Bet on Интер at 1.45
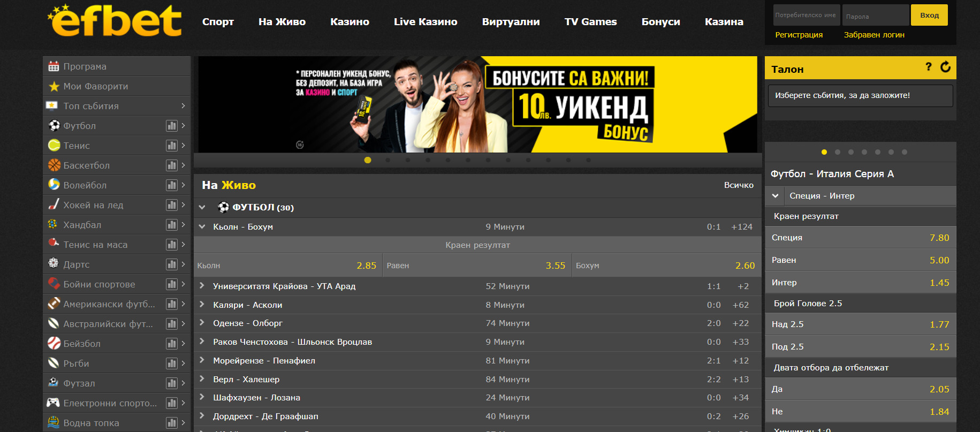Viewport: 980px width, 432px height. tap(861, 283)
